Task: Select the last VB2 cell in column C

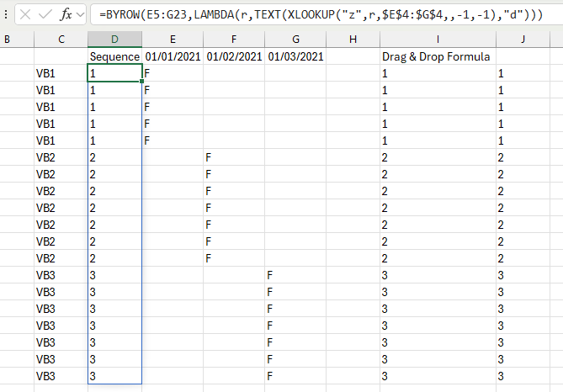Action: click(x=61, y=258)
